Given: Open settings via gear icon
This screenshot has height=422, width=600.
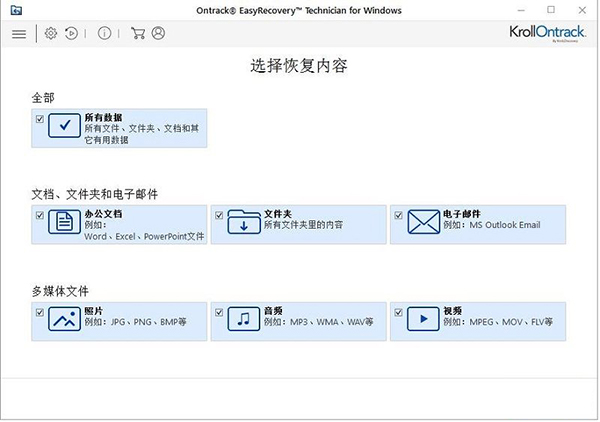Looking at the screenshot, I should tap(51, 33).
